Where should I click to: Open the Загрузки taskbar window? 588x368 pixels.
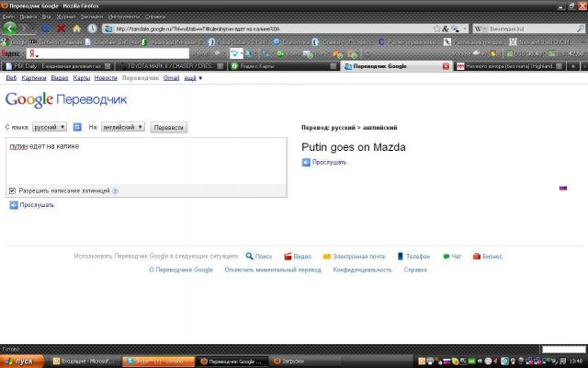point(304,362)
